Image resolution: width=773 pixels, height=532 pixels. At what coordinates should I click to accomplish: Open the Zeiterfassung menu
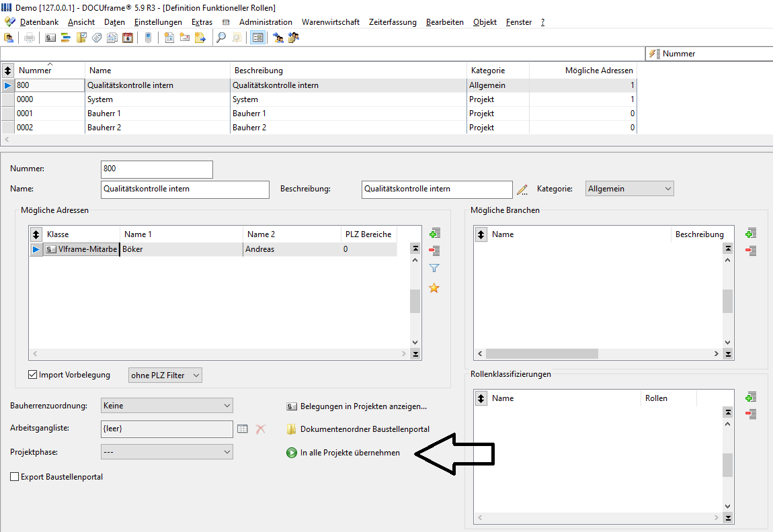pos(393,22)
